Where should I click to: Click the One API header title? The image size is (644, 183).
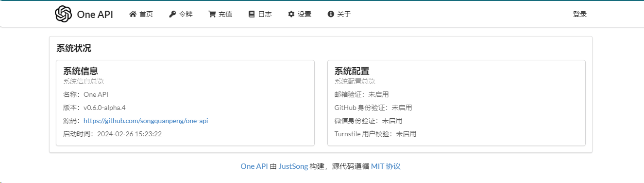[x=95, y=15]
